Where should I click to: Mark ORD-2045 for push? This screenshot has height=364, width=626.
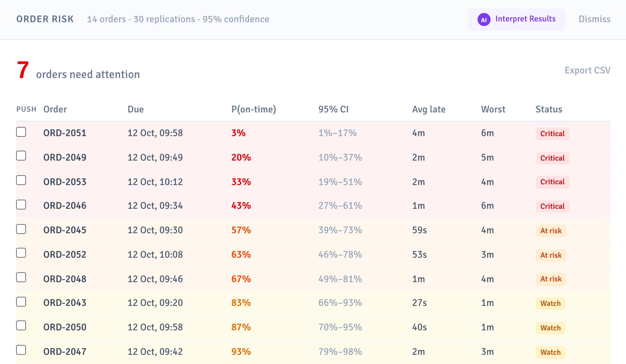pyautogui.click(x=21, y=229)
